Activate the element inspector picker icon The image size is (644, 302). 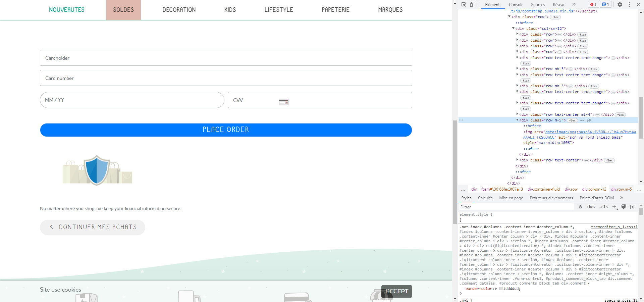click(x=464, y=4)
